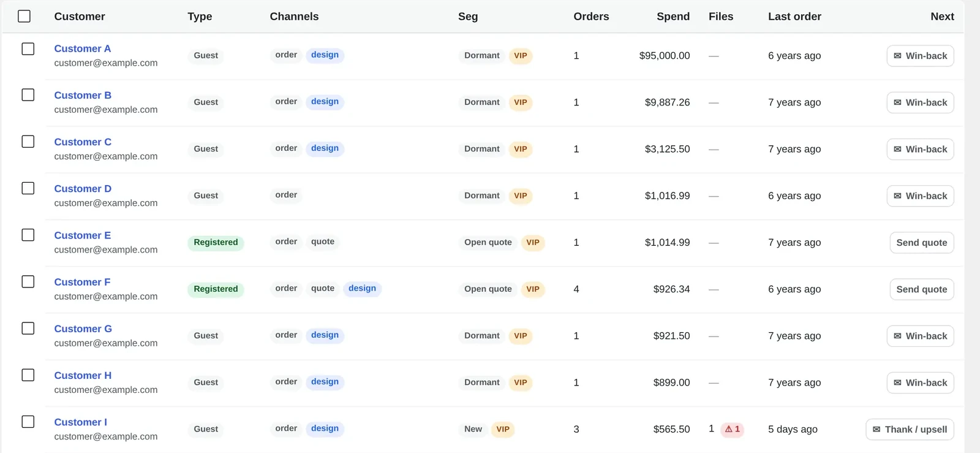This screenshot has width=980, height=453.
Task: Open the Customer F link
Action: point(82,282)
